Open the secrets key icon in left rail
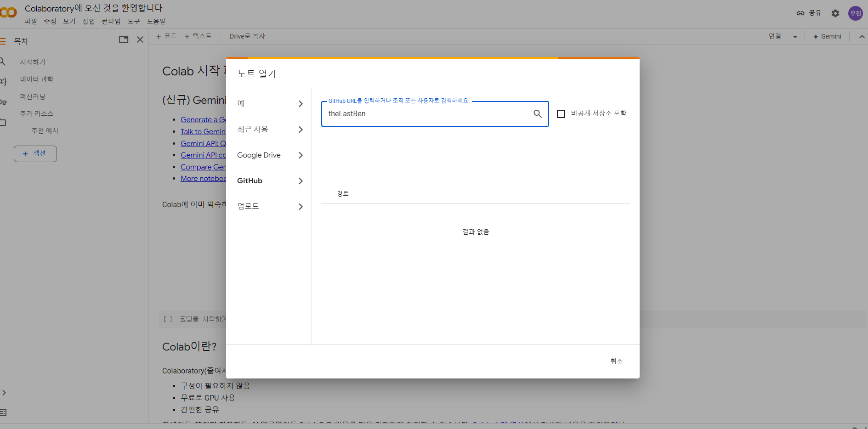 click(3, 102)
